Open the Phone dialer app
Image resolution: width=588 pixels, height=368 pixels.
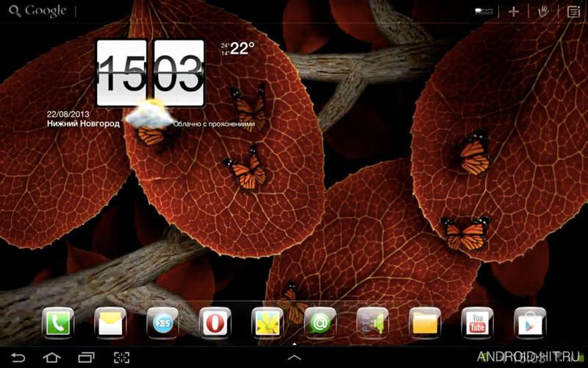coord(58,323)
